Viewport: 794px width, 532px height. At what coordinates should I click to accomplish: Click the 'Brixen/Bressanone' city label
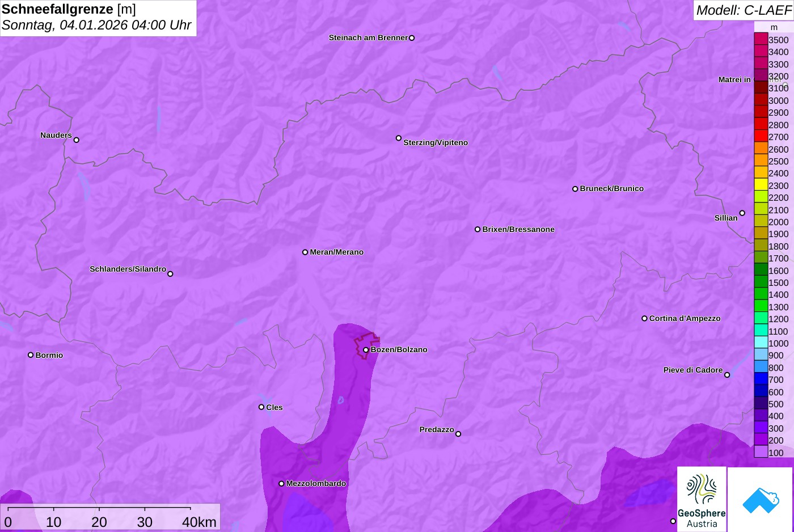pos(518,230)
